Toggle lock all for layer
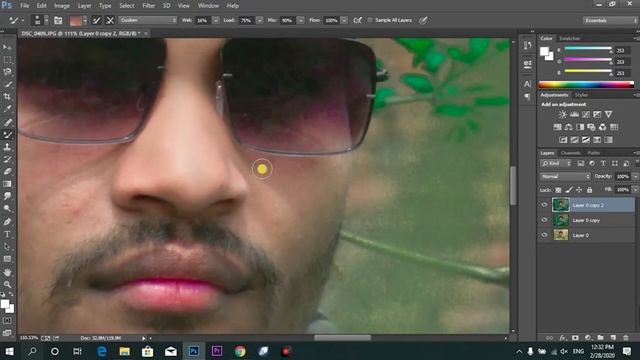Screen dimensions: 640x360 click(589, 190)
